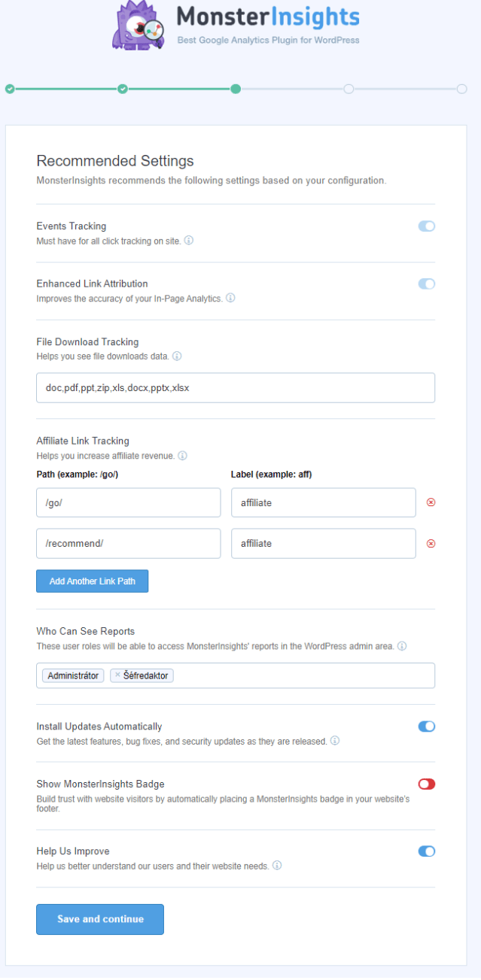Remove the /go/ affiliate path row
This screenshot has height=980, width=481.
[x=431, y=502]
